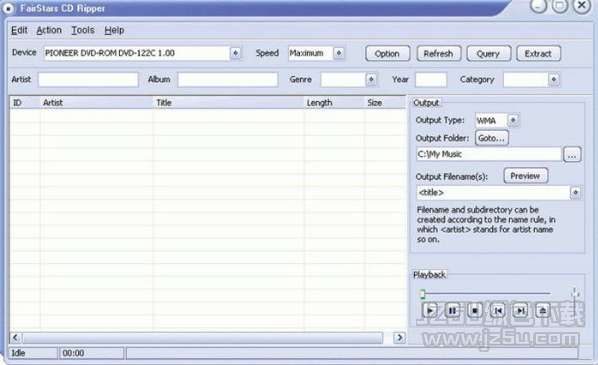This screenshot has height=365, width=598.
Task: Click the FairStars CD Ripper title icon
Action: [x=8, y=8]
